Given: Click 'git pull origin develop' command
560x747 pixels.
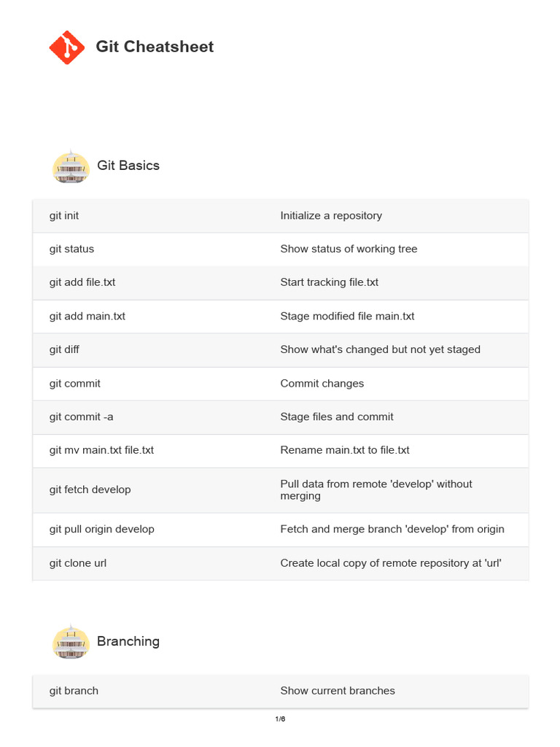Looking at the screenshot, I should (101, 530).
